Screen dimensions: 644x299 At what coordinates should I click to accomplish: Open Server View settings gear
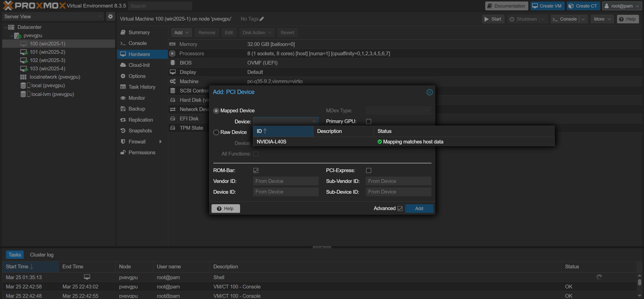[x=110, y=17]
